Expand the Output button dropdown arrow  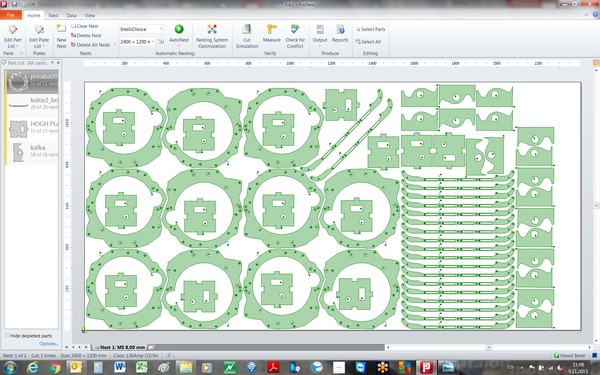click(x=320, y=46)
